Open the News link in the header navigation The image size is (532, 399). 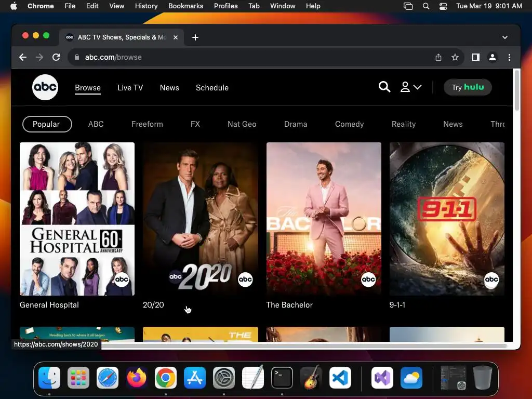[x=169, y=87]
